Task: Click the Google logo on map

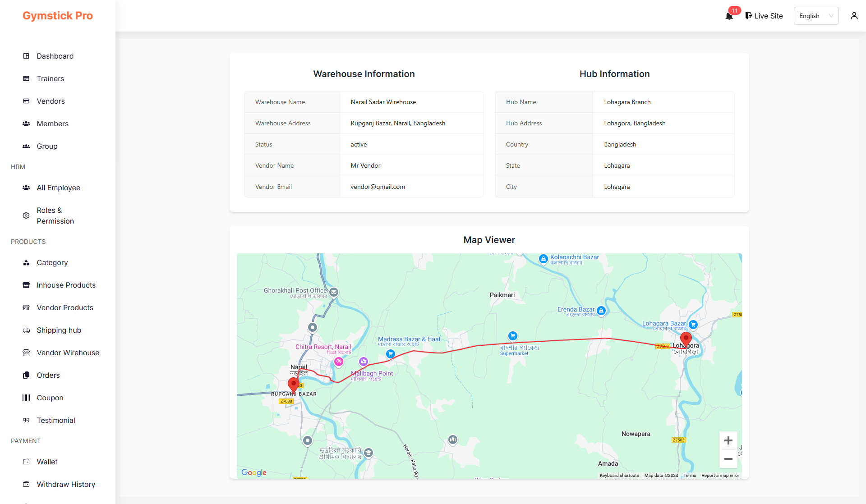Action: click(x=254, y=472)
